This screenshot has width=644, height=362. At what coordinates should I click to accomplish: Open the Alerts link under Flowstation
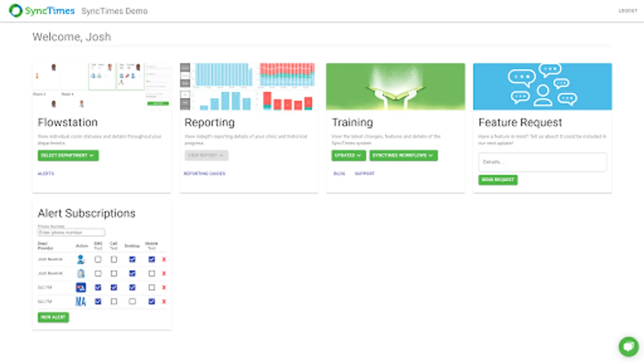pos(46,174)
